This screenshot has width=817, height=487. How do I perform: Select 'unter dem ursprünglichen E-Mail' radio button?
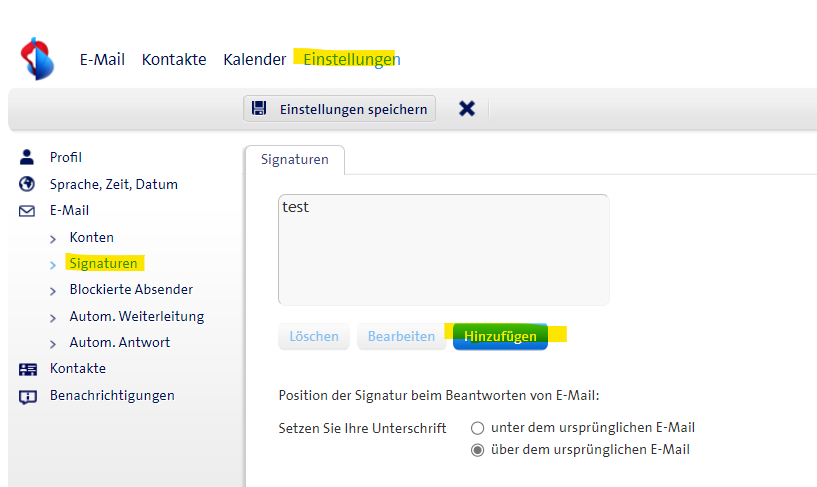[x=477, y=428]
